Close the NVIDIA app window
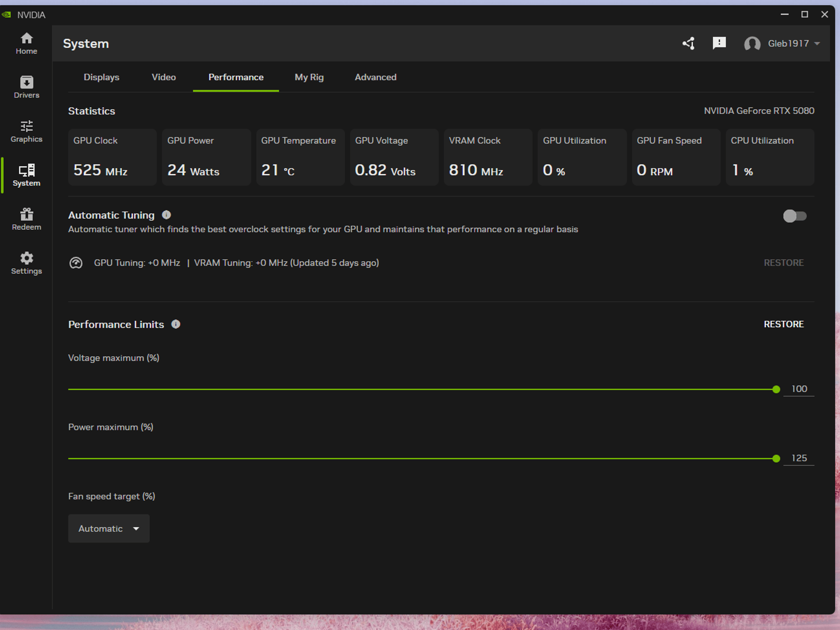Image resolution: width=840 pixels, height=630 pixels. coord(824,14)
